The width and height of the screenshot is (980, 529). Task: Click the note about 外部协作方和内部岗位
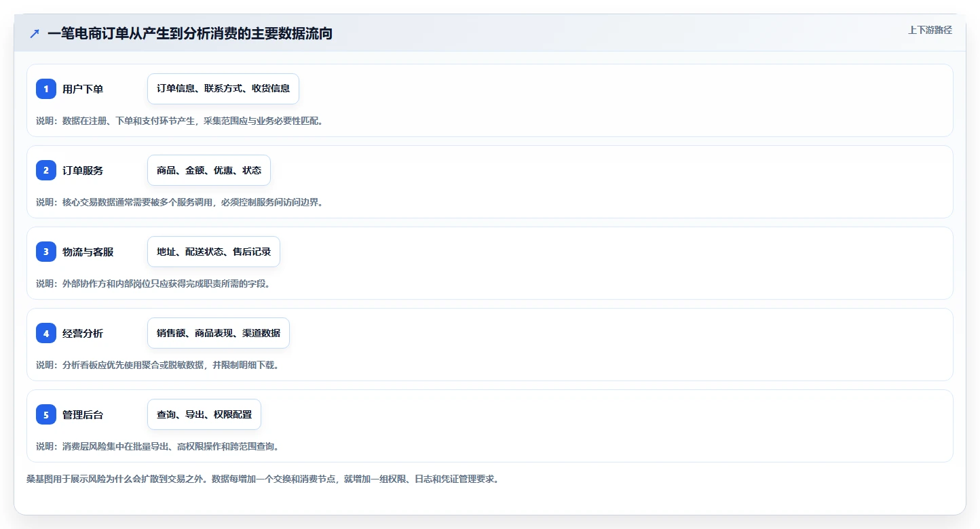pyautogui.click(x=153, y=283)
